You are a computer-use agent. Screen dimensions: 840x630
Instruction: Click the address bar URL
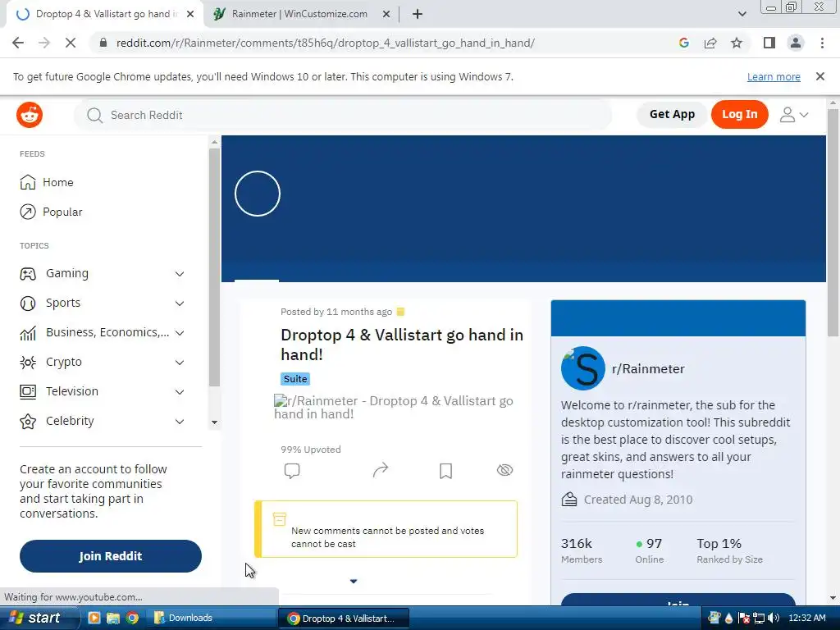point(325,43)
